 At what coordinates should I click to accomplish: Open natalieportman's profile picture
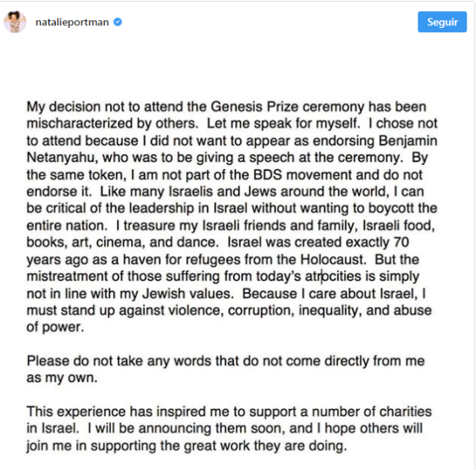pos(15,22)
